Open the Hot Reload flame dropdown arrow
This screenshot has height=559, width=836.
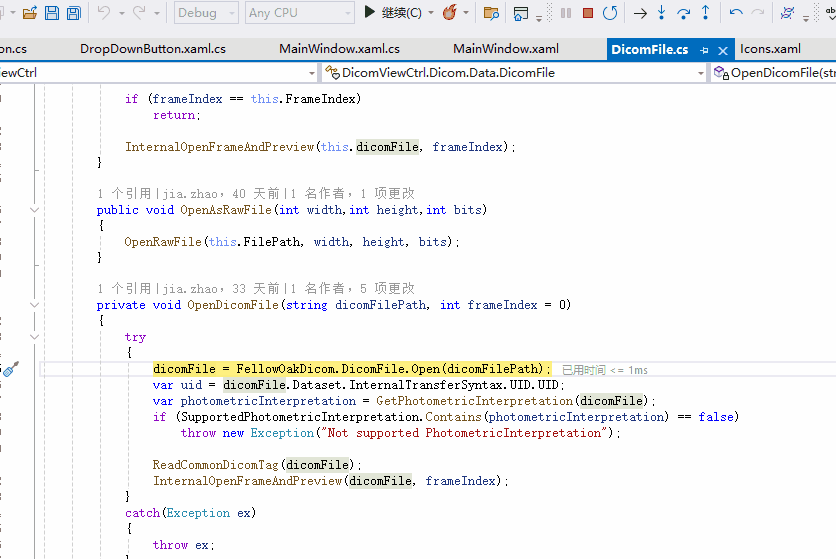466,13
